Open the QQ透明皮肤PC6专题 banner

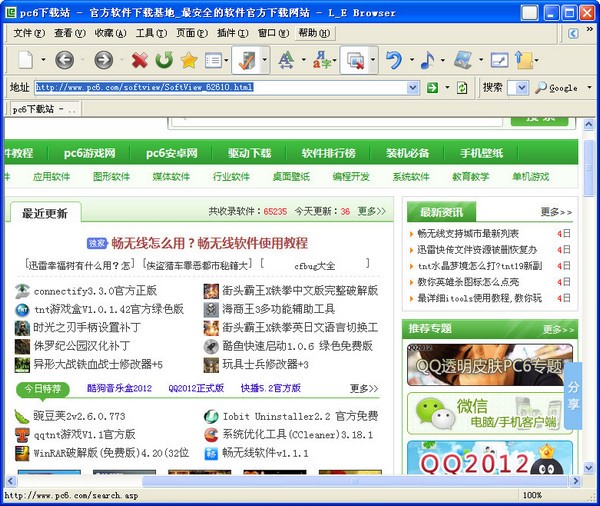(x=490, y=364)
